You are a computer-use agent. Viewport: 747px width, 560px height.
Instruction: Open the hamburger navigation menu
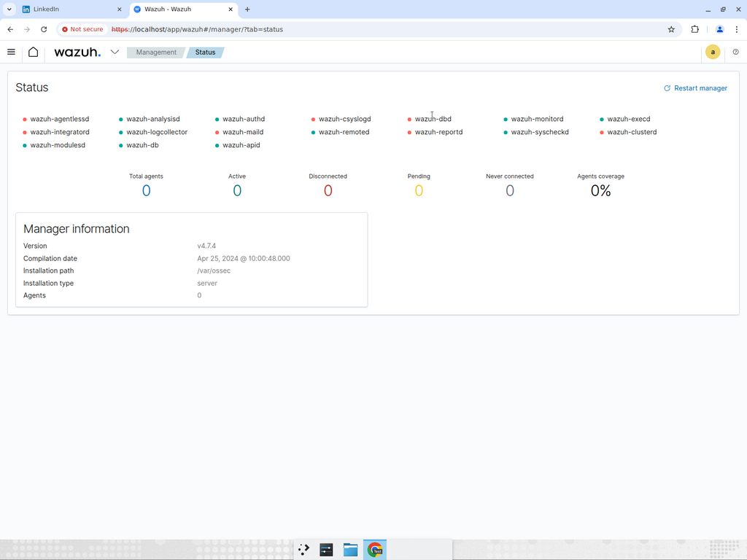[x=11, y=52]
